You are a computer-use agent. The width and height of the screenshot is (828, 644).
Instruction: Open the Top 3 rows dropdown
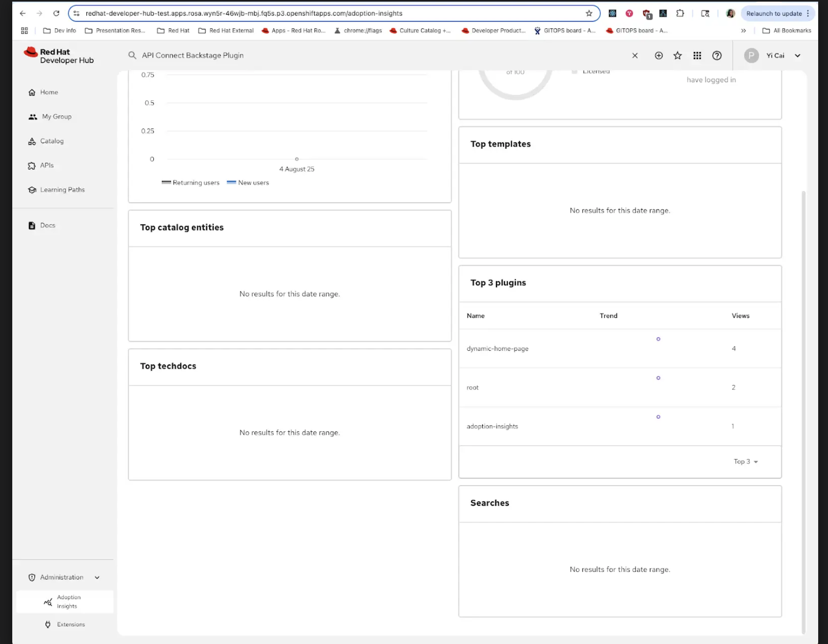(745, 461)
